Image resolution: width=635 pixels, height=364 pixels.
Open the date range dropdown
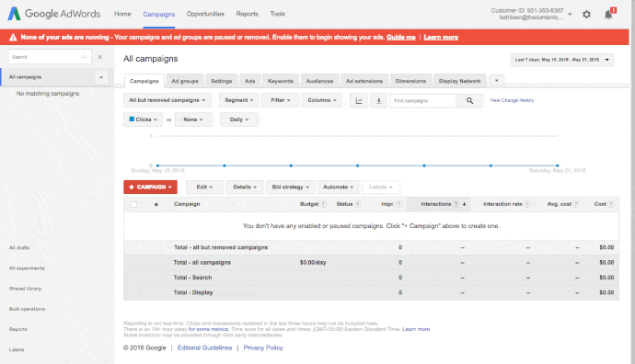click(x=562, y=60)
